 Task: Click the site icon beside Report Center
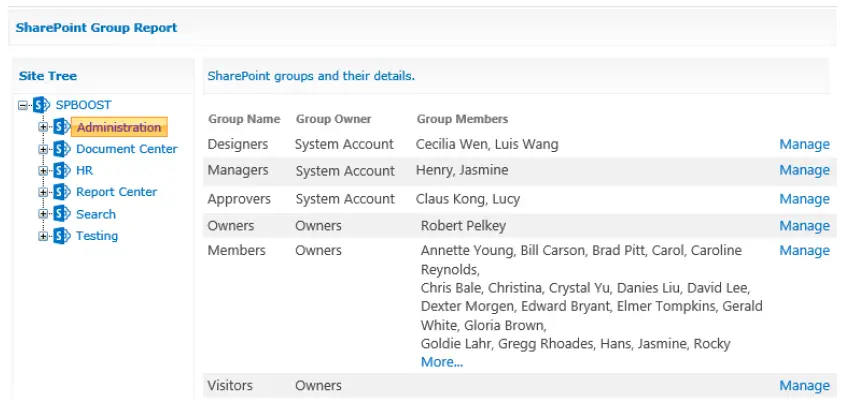pos(62,192)
